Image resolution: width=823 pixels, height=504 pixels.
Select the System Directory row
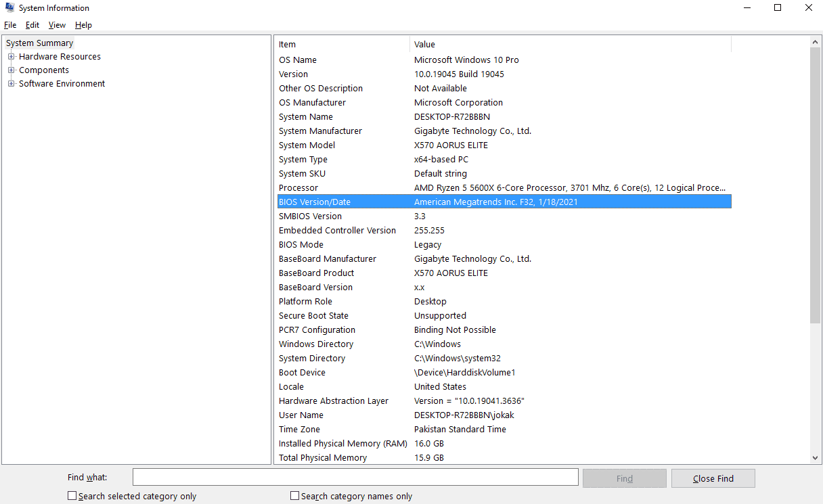[504, 358]
